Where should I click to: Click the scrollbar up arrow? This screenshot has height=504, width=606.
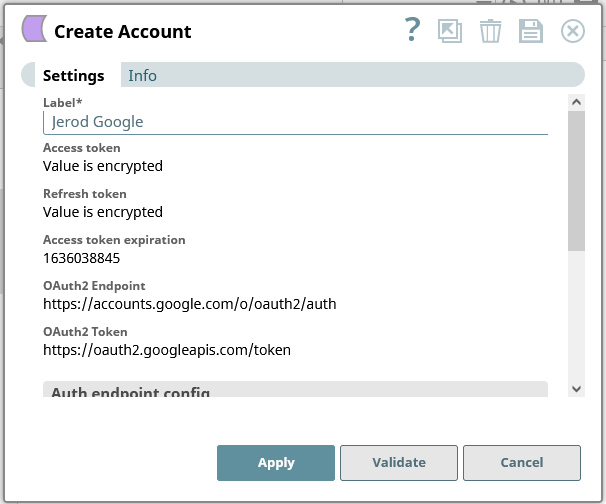point(576,101)
